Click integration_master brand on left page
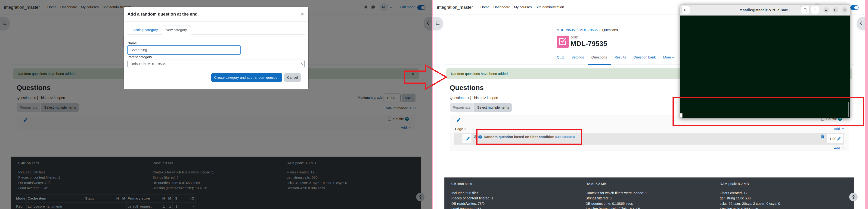Image resolution: width=868 pixels, height=209 pixels. click(x=22, y=7)
